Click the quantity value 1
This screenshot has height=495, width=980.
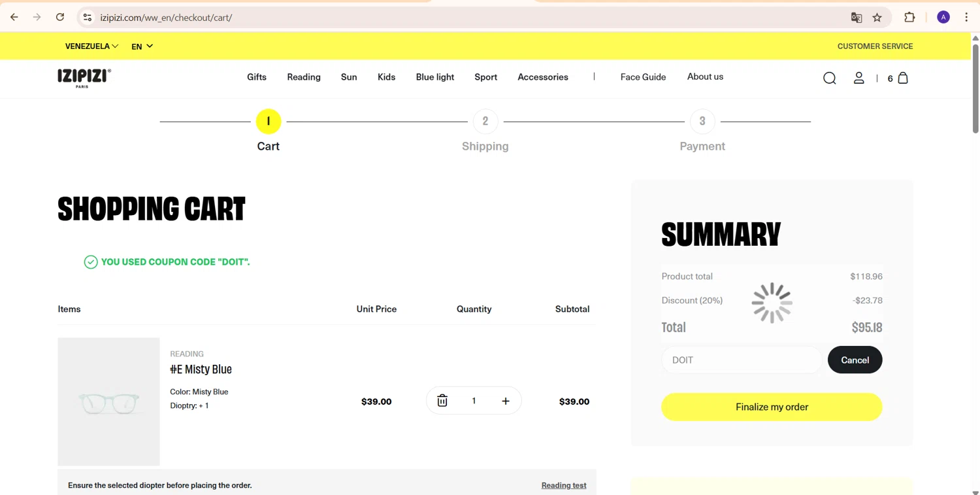click(474, 401)
